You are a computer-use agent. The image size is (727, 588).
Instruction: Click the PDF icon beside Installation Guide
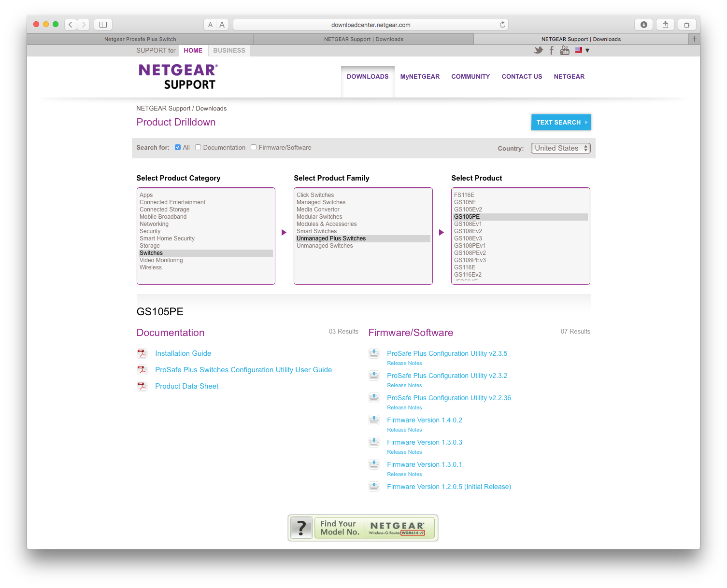point(142,353)
